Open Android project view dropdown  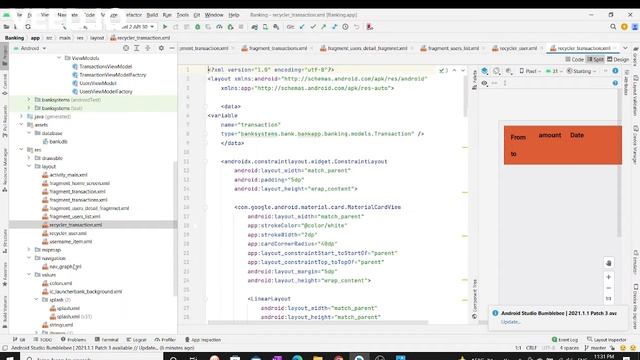[30, 48]
